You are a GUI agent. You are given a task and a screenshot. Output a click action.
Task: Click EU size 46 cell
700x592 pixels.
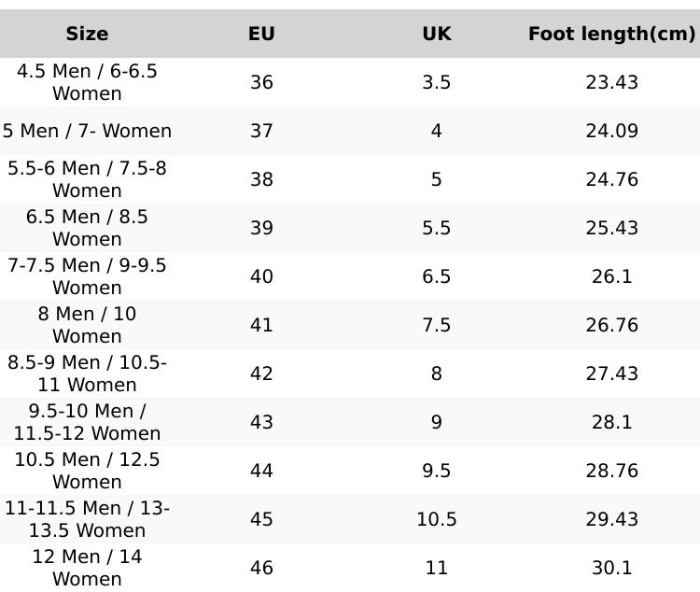261,568
